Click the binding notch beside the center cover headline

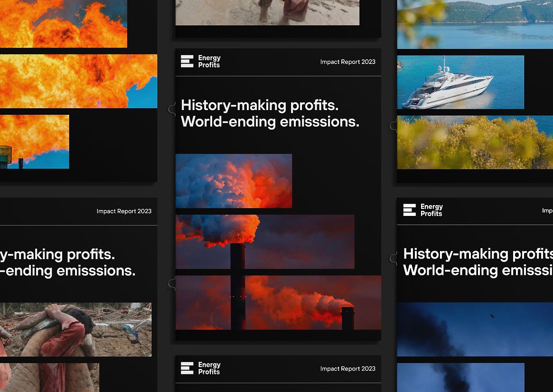(172, 110)
